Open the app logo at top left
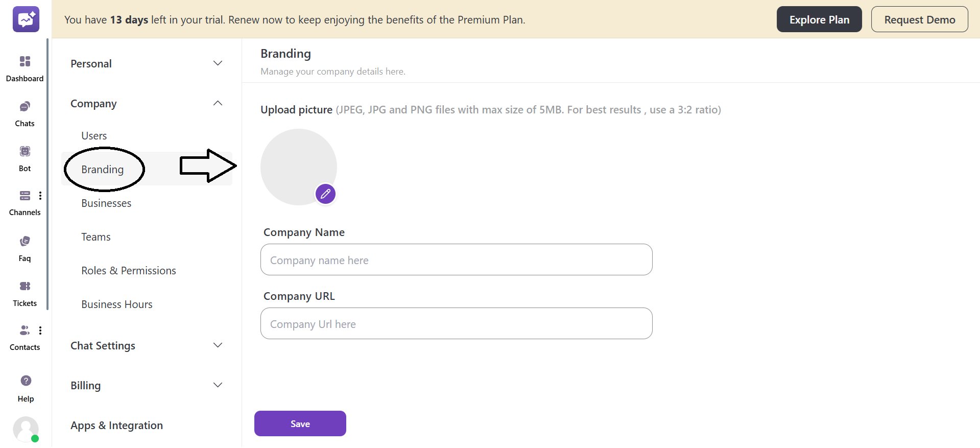980x448 pixels. click(26, 19)
